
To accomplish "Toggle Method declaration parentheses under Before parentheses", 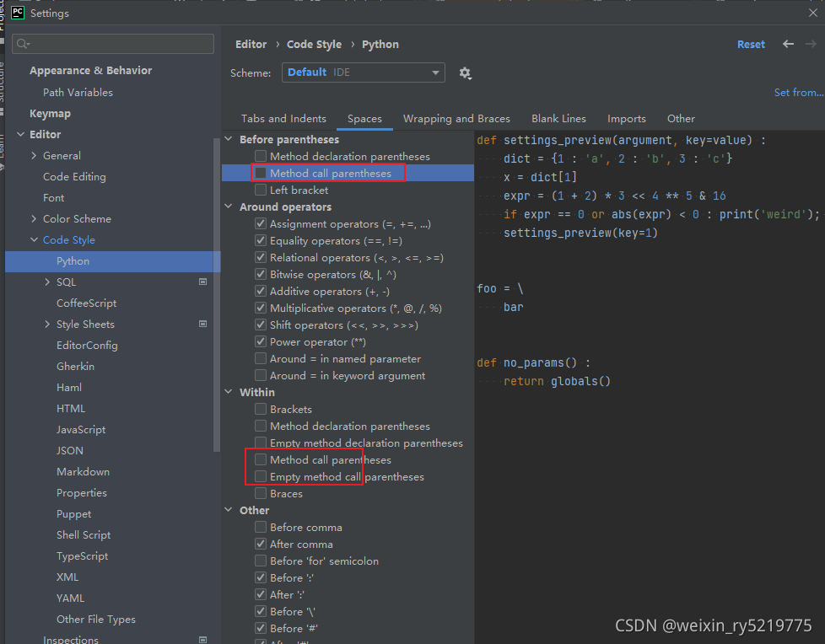I will [261, 156].
